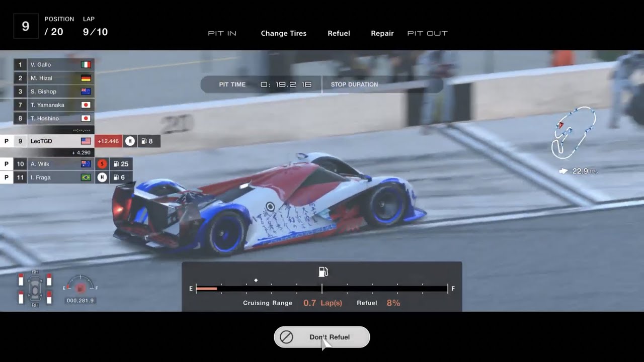Click the prohibition icon on Don't Refuel
The width and height of the screenshot is (644, 362).
click(286, 337)
